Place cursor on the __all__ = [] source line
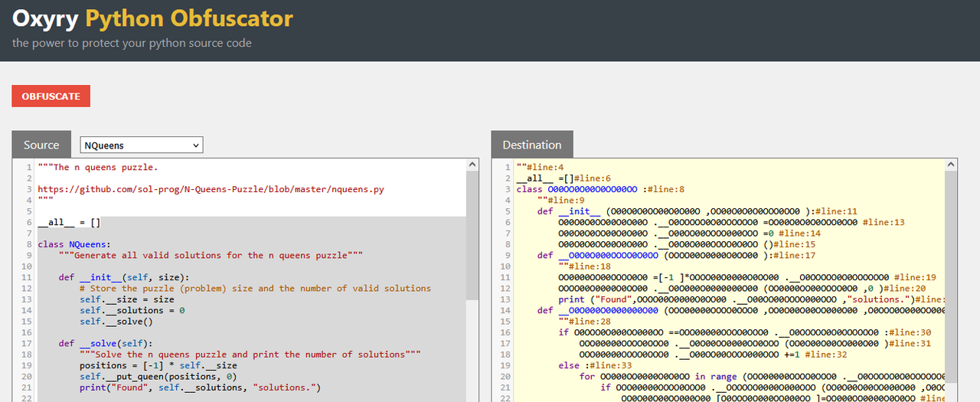Viewport: 980px width, 402px height. coord(69,223)
